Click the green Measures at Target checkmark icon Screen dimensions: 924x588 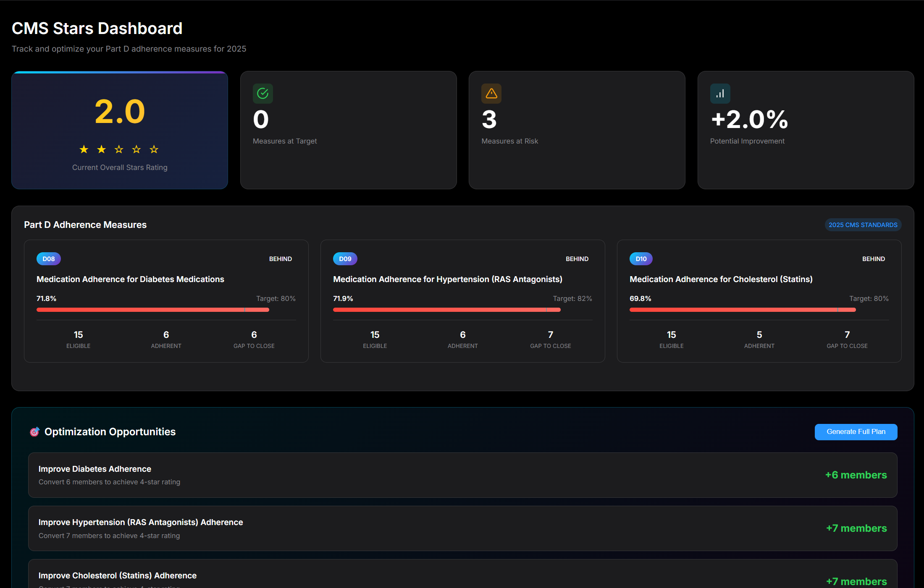(263, 93)
